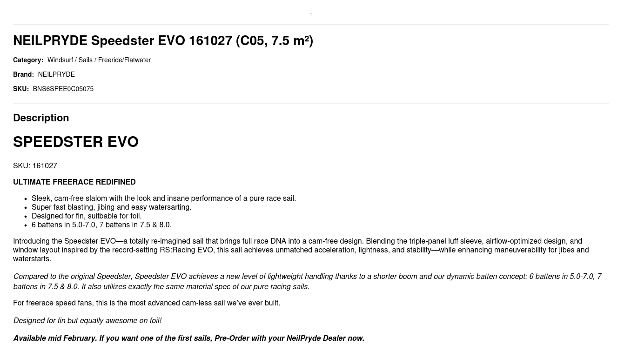This screenshot has width=618, height=364.
Task: Click the bullet about sleek cam-free slalom
Action: click(x=164, y=199)
